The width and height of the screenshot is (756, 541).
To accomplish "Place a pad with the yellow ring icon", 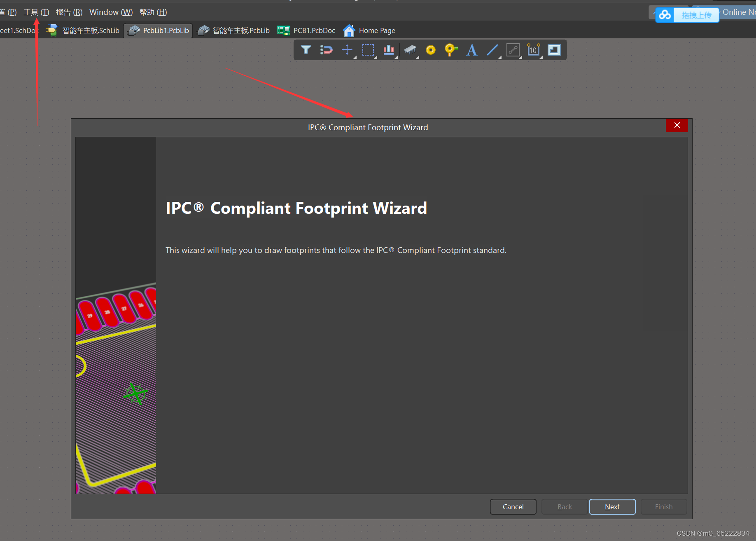I will 431,50.
